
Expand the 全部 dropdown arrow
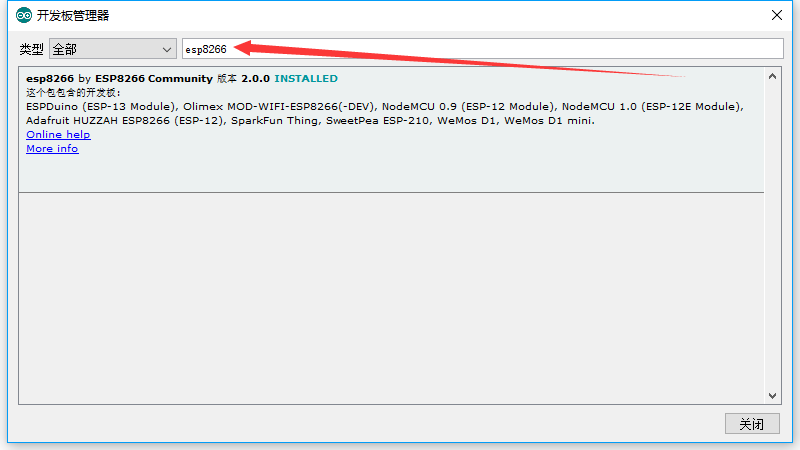click(166, 49)
